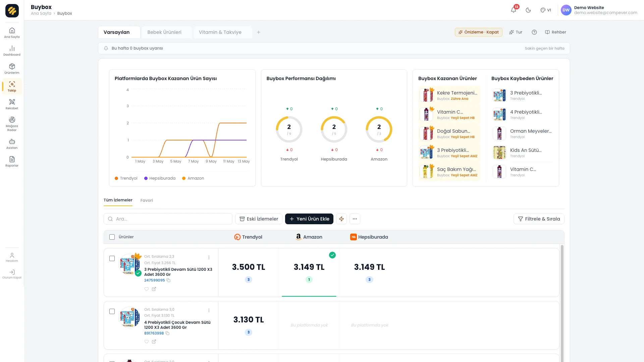The width and height of the screenshot is (644, 362).
Task: Click the Eski İzlemeler button
Action: pyautogui.click(x=259, y=219)
